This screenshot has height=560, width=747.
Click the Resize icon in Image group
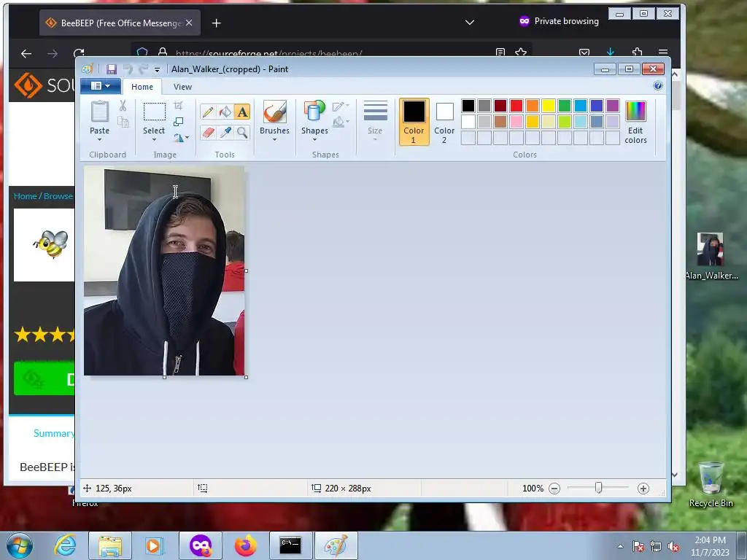point(178,122)
